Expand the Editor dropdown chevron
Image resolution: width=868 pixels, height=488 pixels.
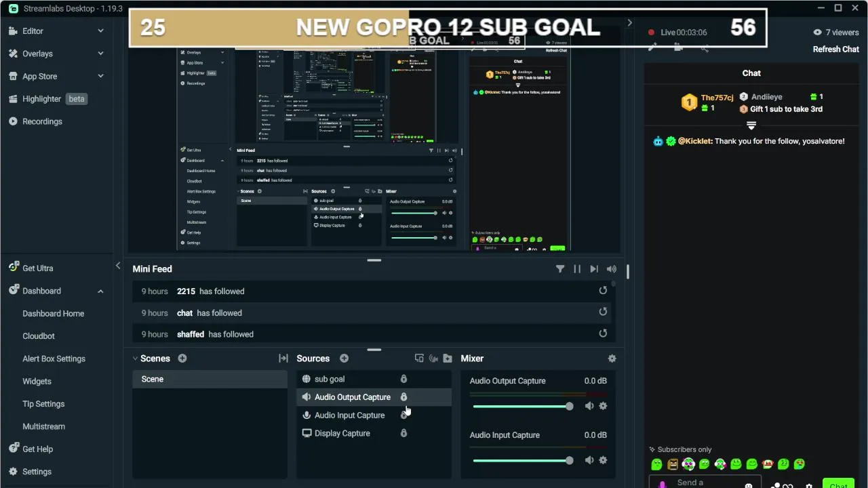[x=100, y=31]
